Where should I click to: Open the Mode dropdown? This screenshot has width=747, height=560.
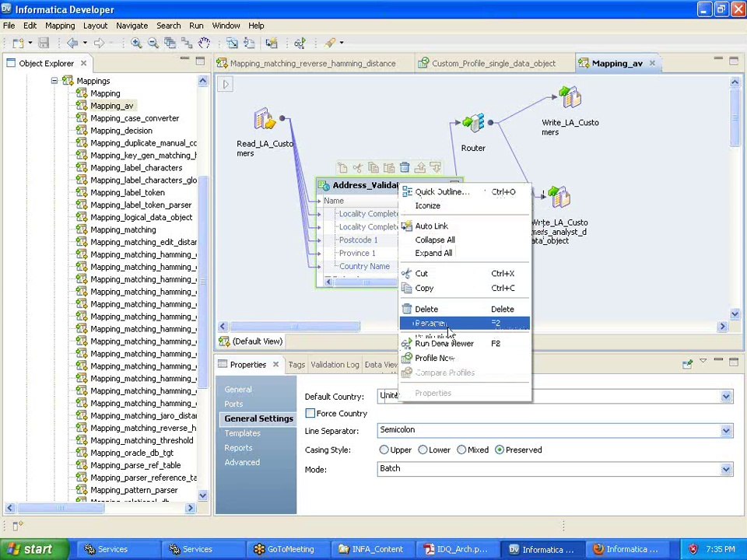726,469
